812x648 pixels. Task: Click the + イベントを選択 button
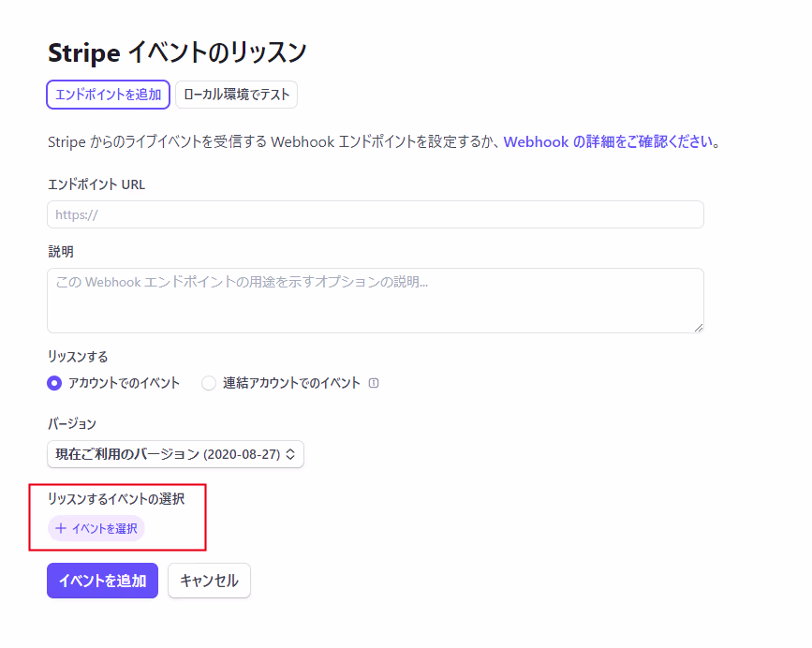click(96, 528)
